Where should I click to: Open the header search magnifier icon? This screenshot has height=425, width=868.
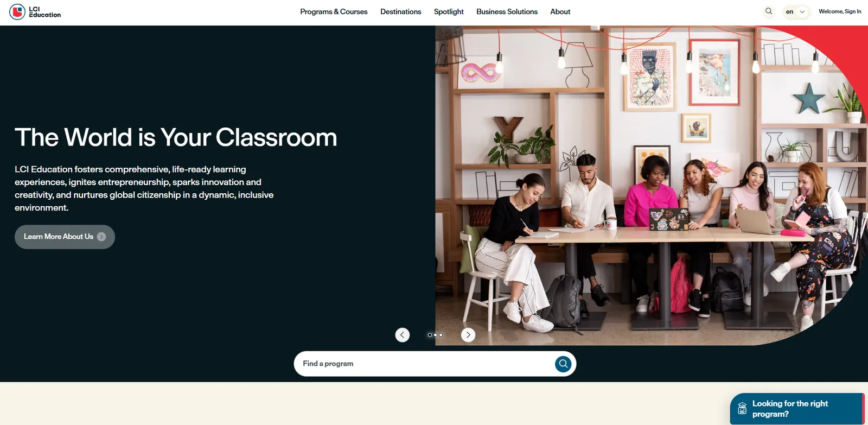pyautogui.click(x=769, y=11)
